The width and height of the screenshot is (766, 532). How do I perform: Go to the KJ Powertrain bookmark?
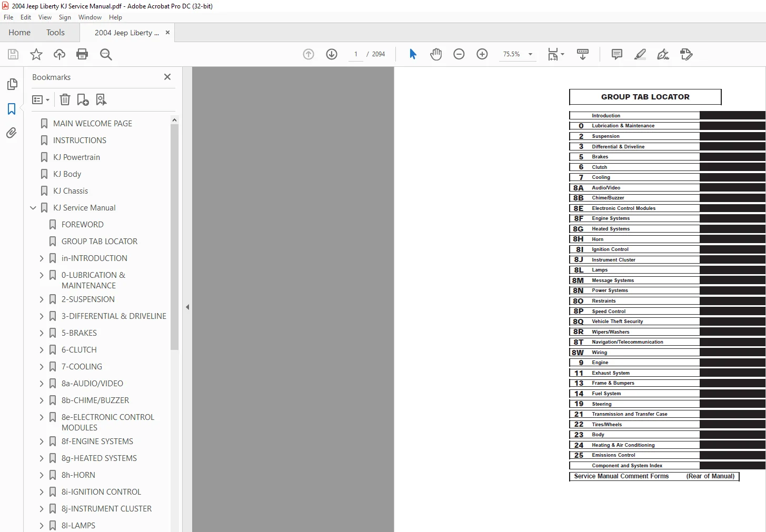coord(76,157)
